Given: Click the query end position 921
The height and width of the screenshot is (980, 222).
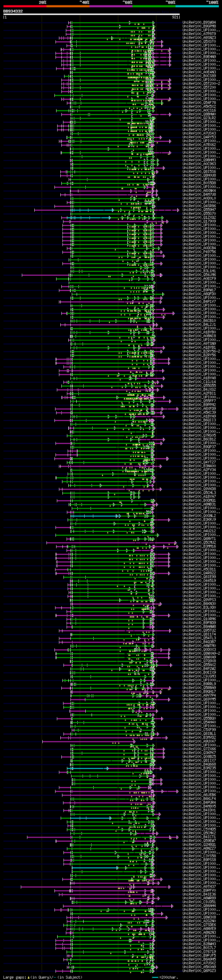Looking at the screenshot, I should (x=175, y=17).
